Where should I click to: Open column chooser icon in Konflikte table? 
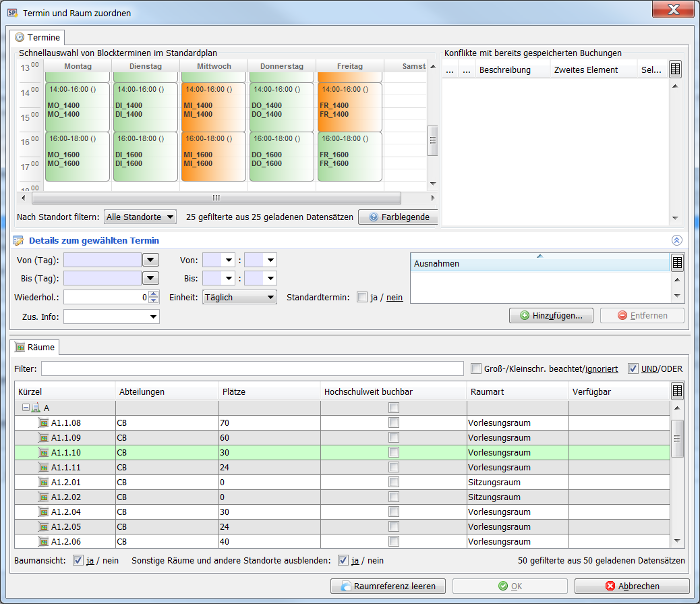tap(675, 69)
